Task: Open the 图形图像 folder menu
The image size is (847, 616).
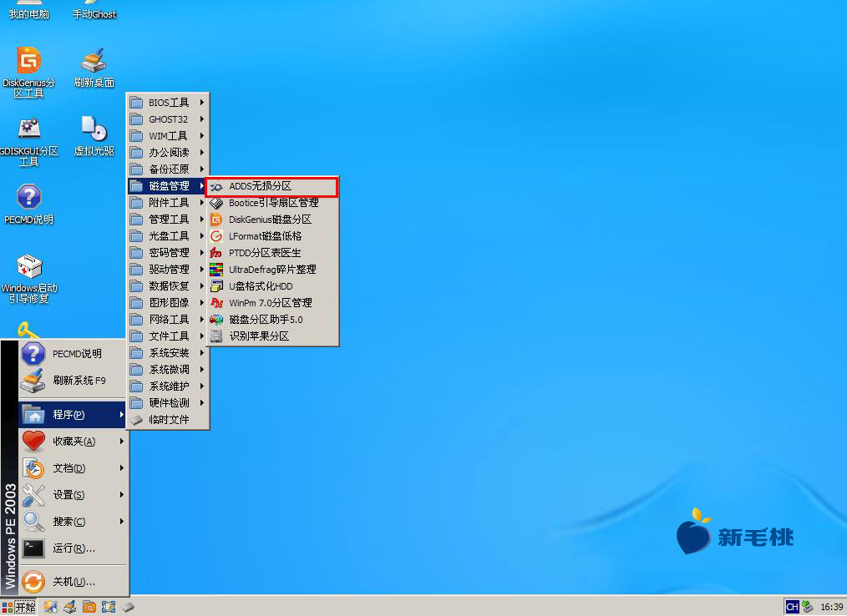Action: 168,303
